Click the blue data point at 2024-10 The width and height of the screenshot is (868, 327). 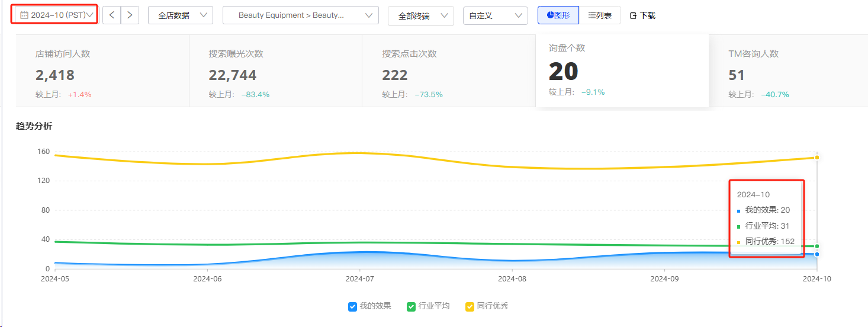(x=817, y=254)
